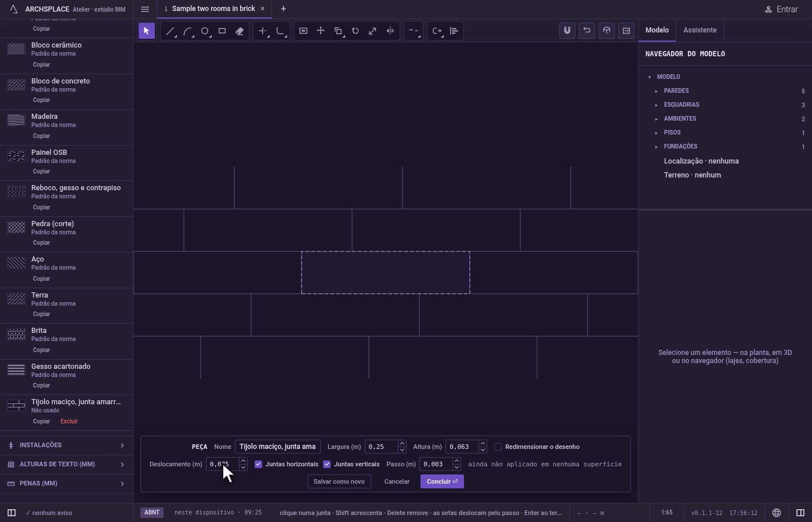Open the hamburger menu
The width and height of the screenshot is (812, 522).
[x=145, y=9]
